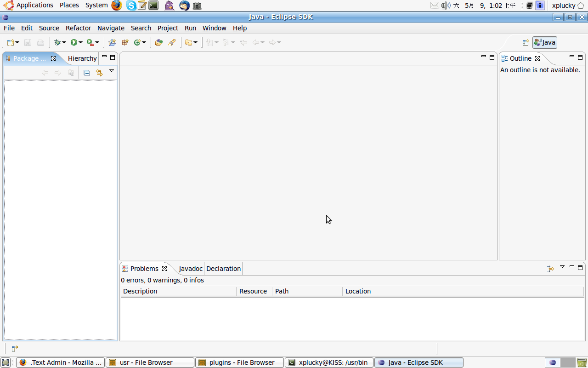Switch to the Declaration tab
This screenshot has width=588, height=368.
tap(223, 269)
